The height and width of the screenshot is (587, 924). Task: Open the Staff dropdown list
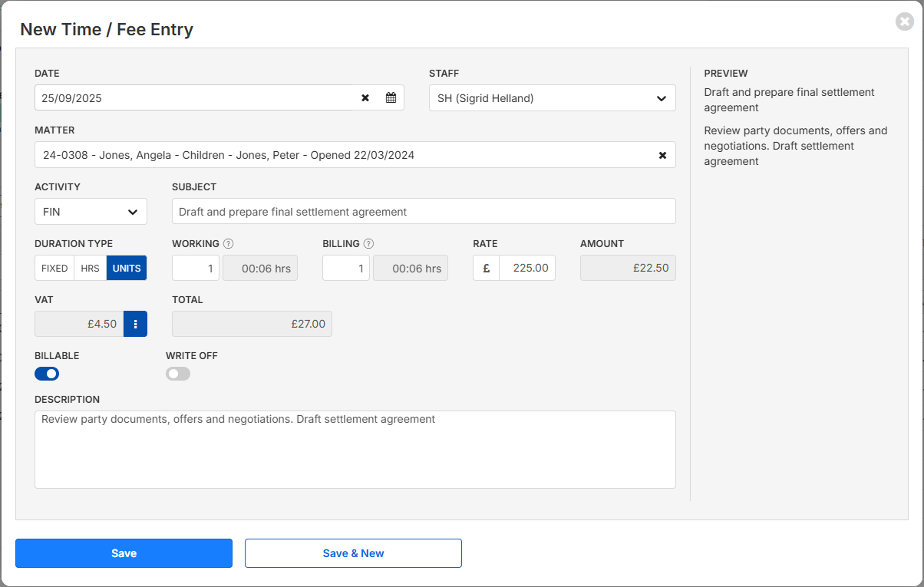[x=552, y=98]
